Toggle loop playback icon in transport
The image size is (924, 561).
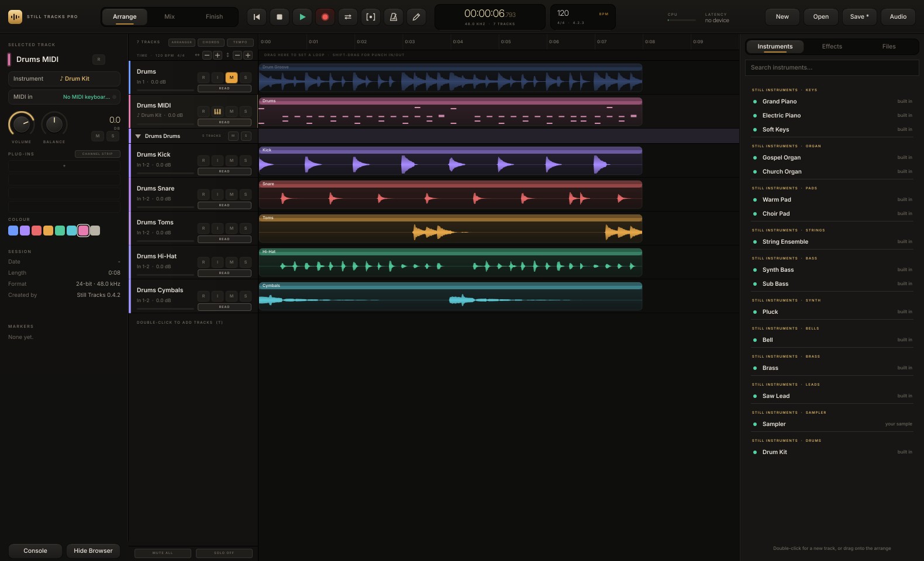click(x=347, y=17)
